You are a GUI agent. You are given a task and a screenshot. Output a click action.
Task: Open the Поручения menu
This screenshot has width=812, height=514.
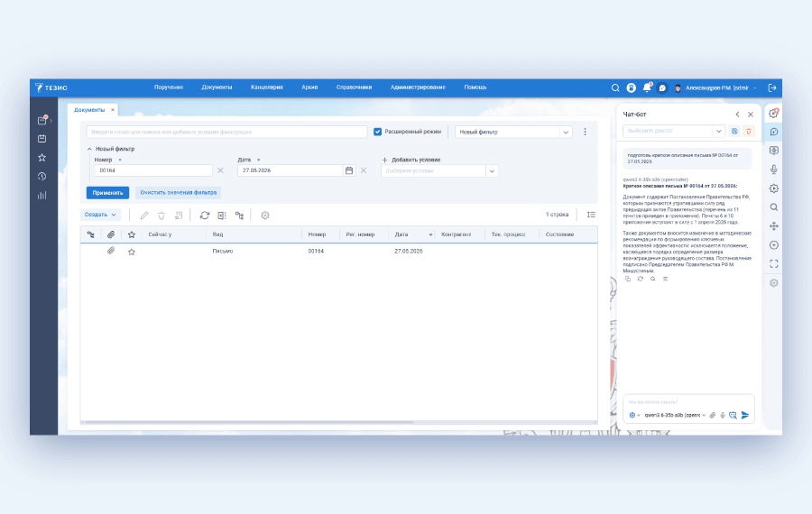click(169, 87)
